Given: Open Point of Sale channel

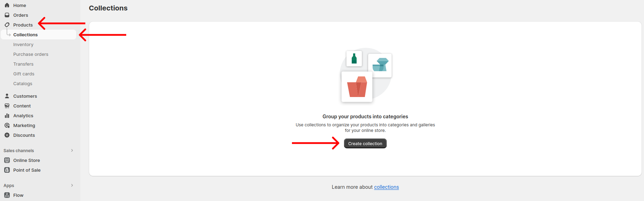Looking at the screenshot, I should (27, 170).
